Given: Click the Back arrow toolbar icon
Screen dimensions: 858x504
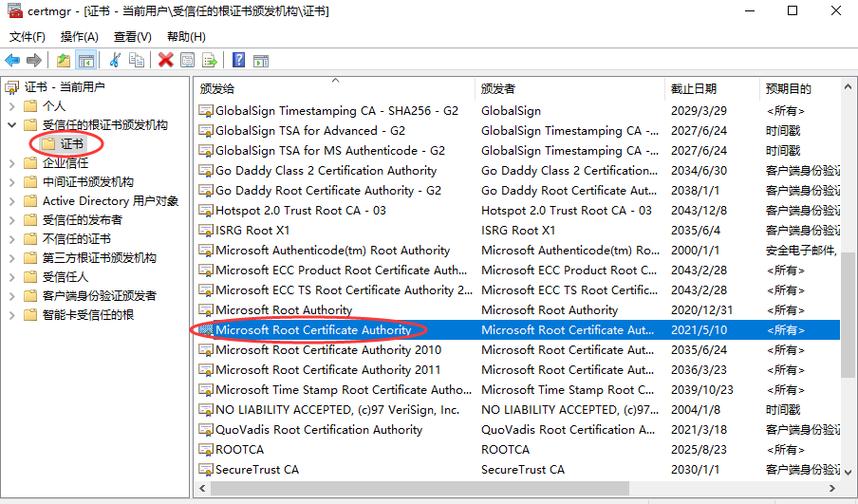Looking at the screenshot, I should (x=12, y=60).
